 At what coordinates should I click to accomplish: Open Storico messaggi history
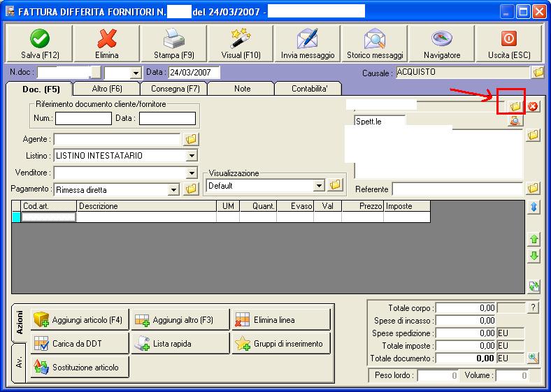point(375,43)
